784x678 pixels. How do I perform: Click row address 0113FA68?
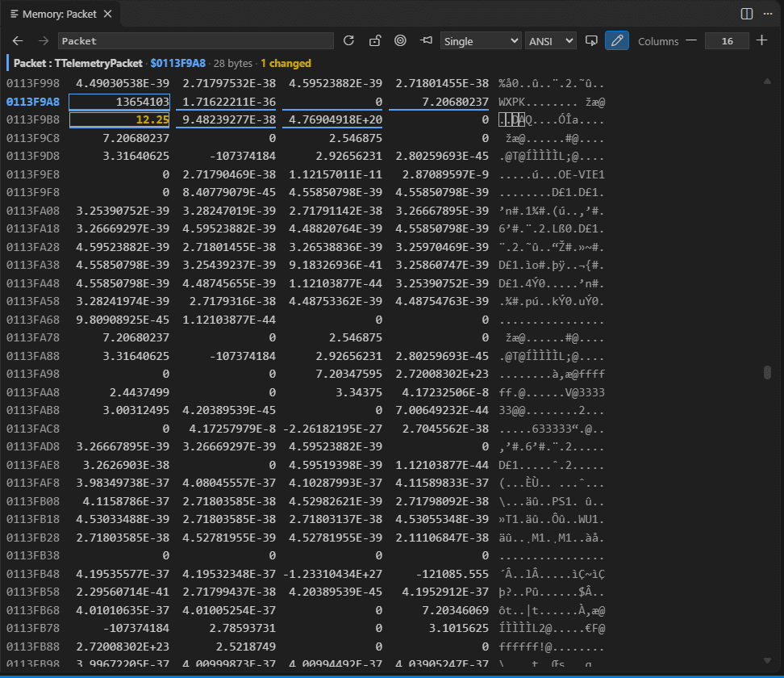[33, 320]
